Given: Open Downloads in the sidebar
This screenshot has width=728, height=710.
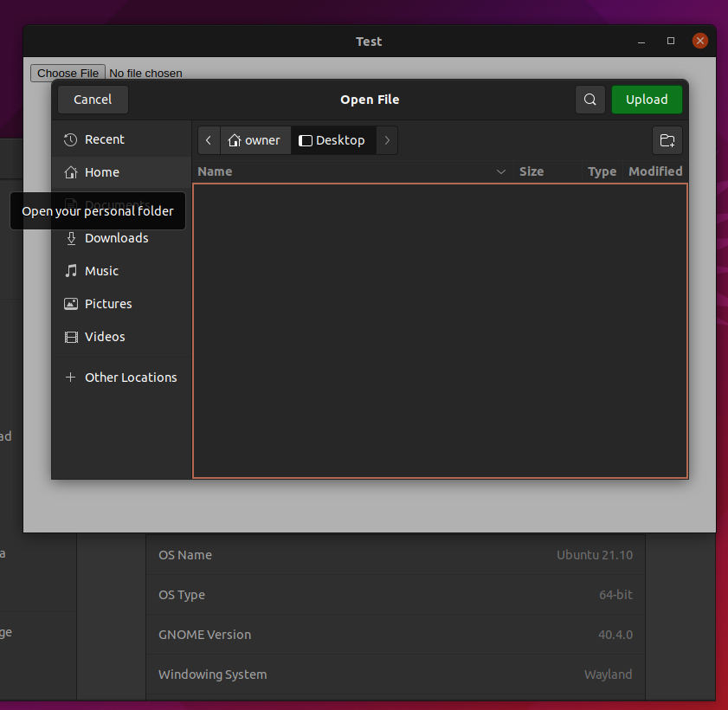Looking at the screenshot, I should [122, 238].
